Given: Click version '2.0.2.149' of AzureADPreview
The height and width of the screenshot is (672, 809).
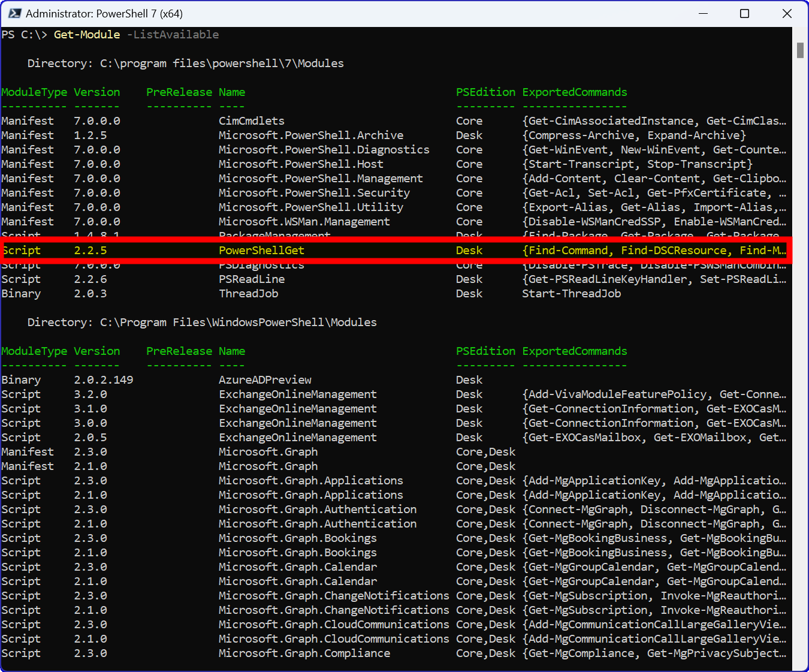Looking at the screenshot, I should pos(104,380).
